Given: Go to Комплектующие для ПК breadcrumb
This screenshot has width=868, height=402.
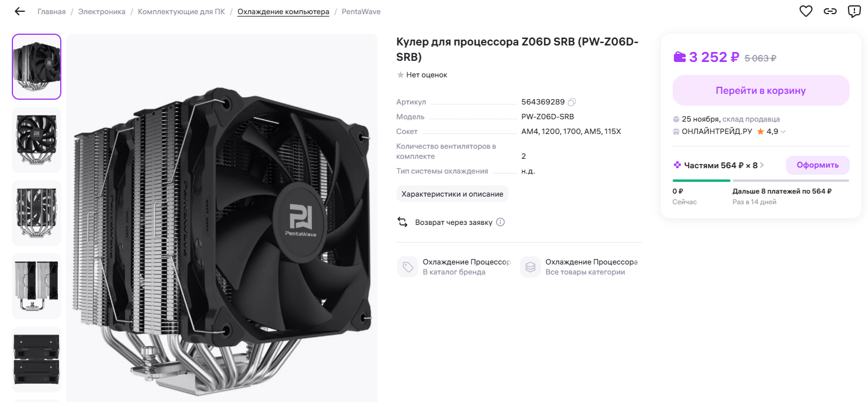Looking at the screenshot, I should point(181,12).
